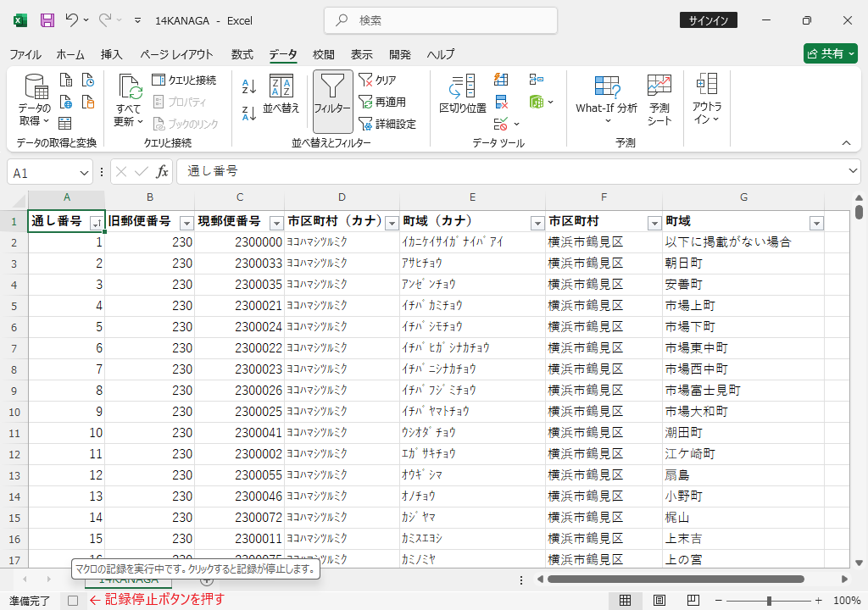Open the Data Model management icon
This screenshot has height=610, width=868.
[x=536, y=102]
